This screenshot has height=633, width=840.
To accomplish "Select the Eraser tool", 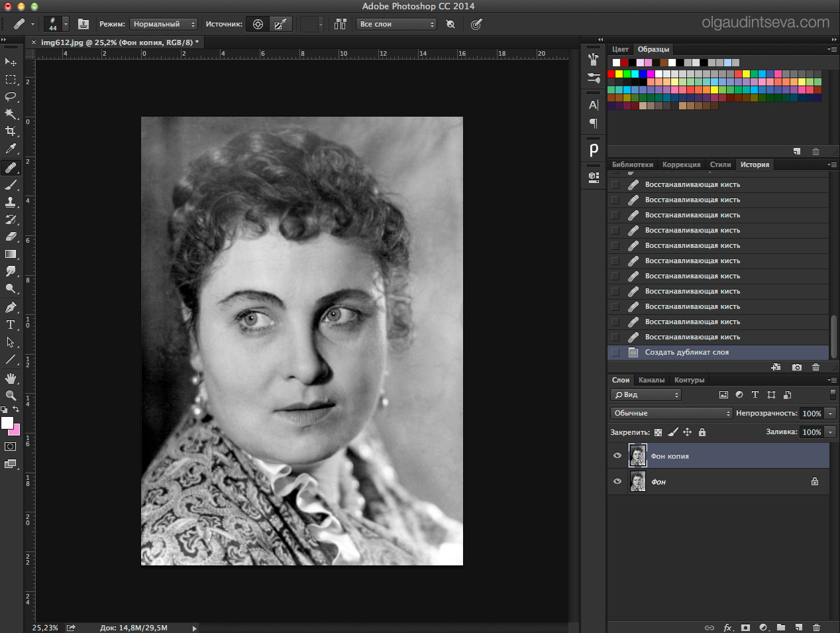I will click(x=11, y=237).
